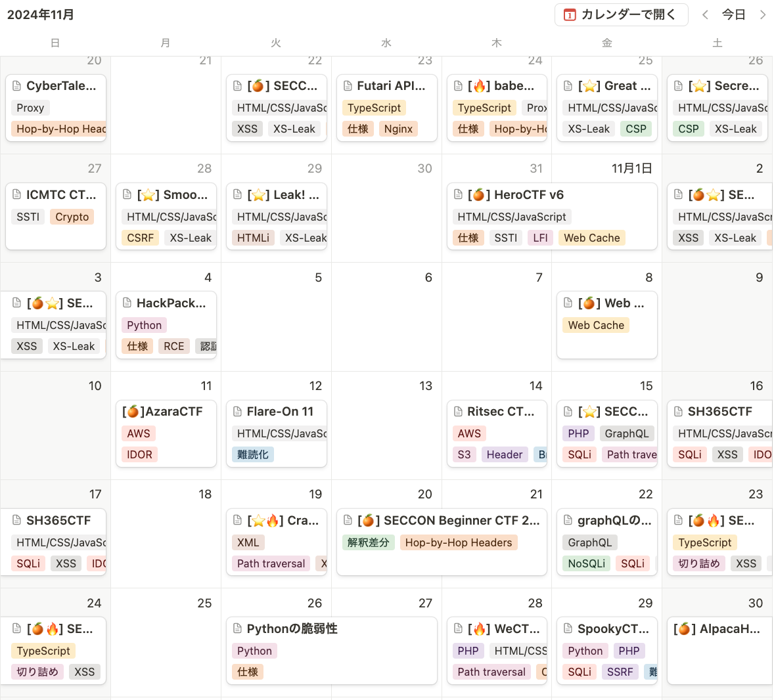The width and height of the screenshot is (774, 700).
Task: Click the LFI tag on HeroCTF v6
Action: point(541,238)
